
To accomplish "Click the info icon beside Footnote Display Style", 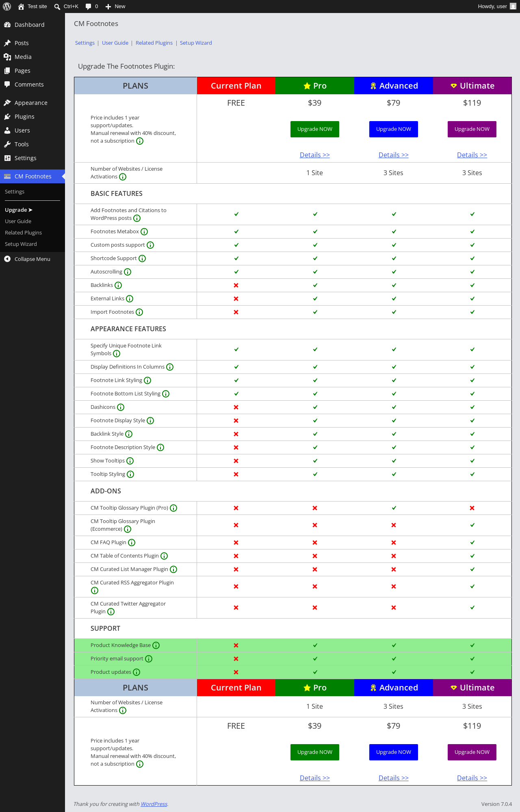I will [x=150, y=421].
